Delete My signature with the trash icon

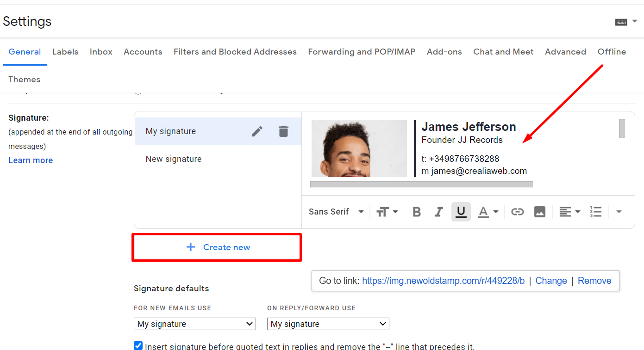[x=283, y=131]
